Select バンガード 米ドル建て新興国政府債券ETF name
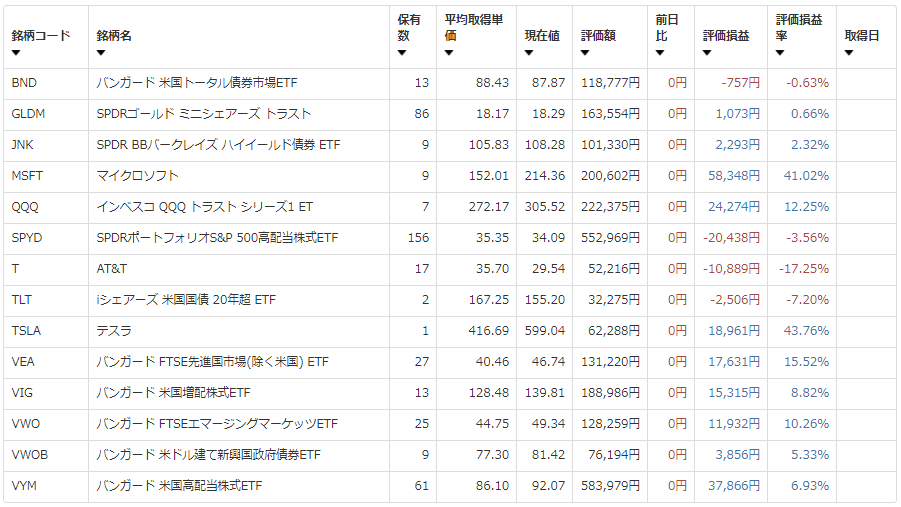This screenshot has height=507, width=901. [209, 455]
